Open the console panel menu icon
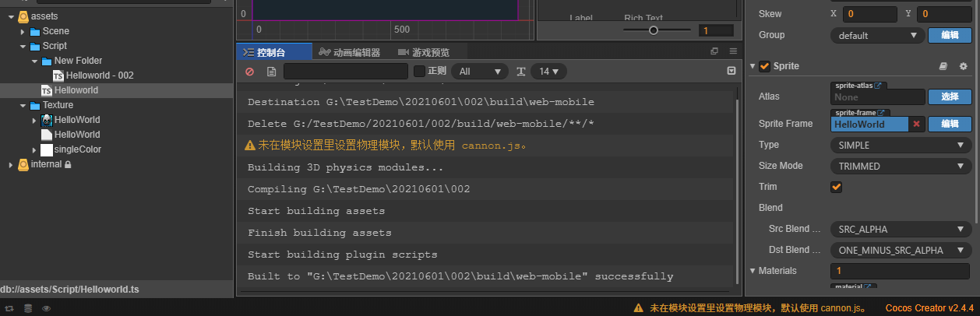The image size is (980, 316). pos(733,51)
